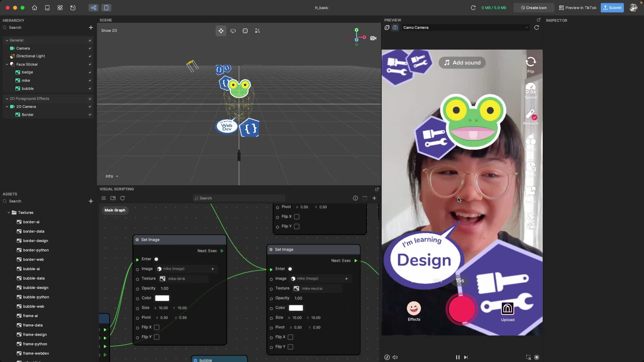The image size is (644, 362).
Task: Select the Move tool in Scene toolbar
Action: point(221,31)
